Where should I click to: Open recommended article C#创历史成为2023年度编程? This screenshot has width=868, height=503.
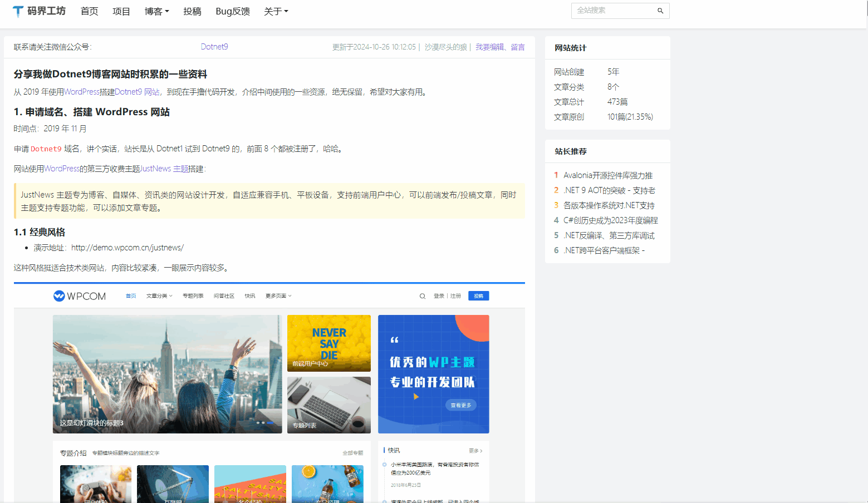(x=610, y=220)
